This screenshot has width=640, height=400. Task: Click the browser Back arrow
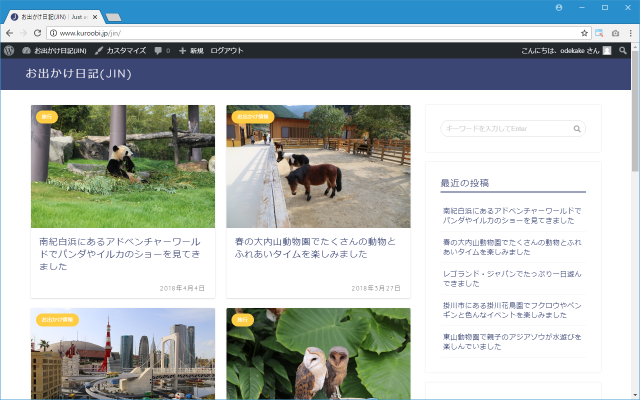9,33
